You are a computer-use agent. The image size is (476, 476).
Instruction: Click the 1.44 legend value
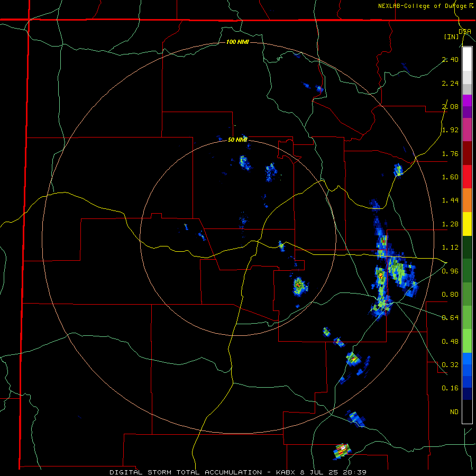click(x=450, y=200)
